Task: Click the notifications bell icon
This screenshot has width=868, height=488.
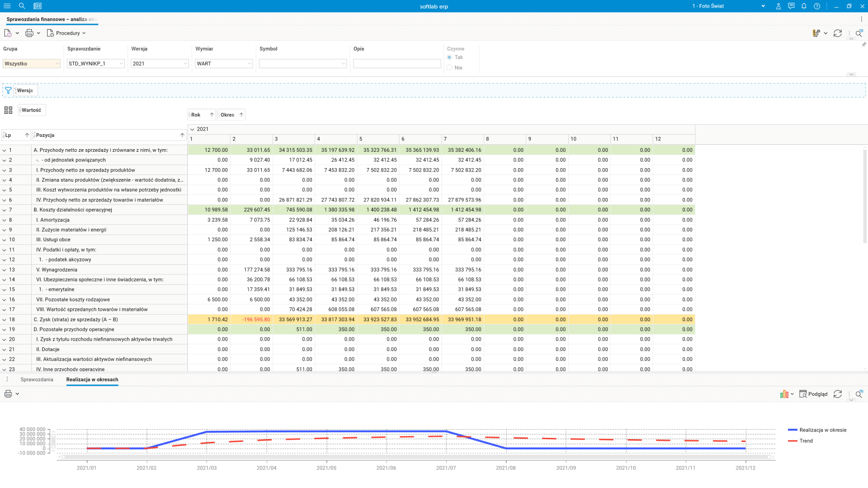Action: 804,6
